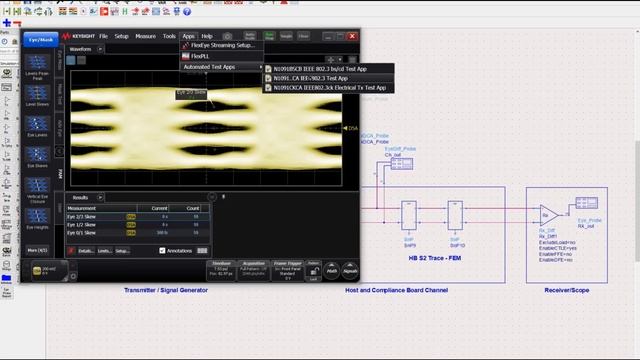Launch N1091CKCA IEEE802.3ck Electrical Tx Test App
This screenshot has height=360, width=640.
coord(328,88)
